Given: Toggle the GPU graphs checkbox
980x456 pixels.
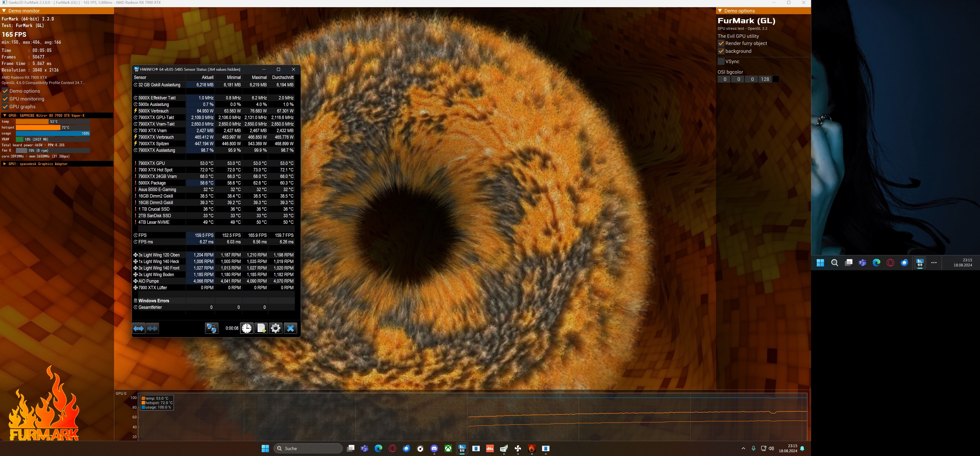Looking at the screenshot, I should tap(5, 107).
